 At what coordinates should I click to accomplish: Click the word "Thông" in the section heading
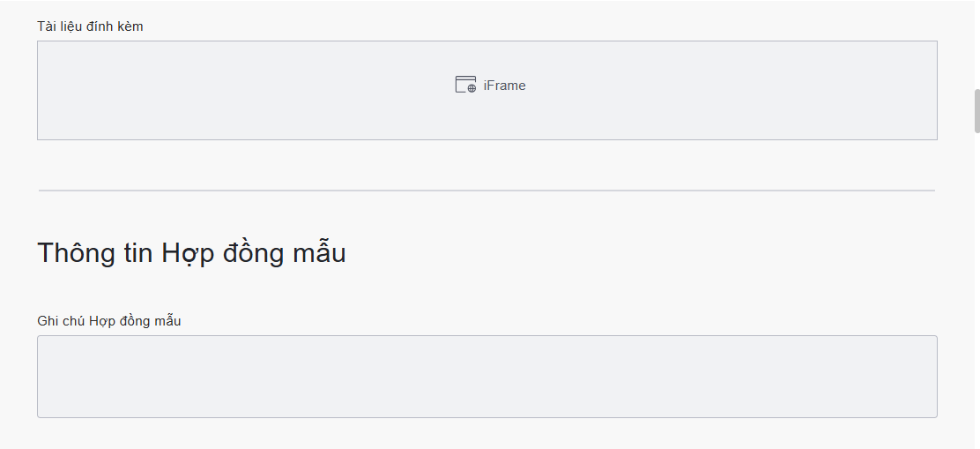[x=77, y=253]
